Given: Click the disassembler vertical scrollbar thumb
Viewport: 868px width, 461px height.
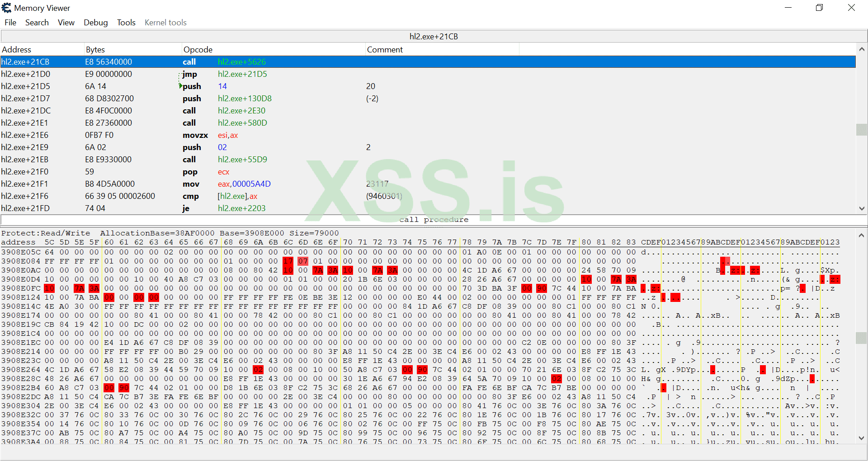Looking at the screenshot, I should click(862, 129).
